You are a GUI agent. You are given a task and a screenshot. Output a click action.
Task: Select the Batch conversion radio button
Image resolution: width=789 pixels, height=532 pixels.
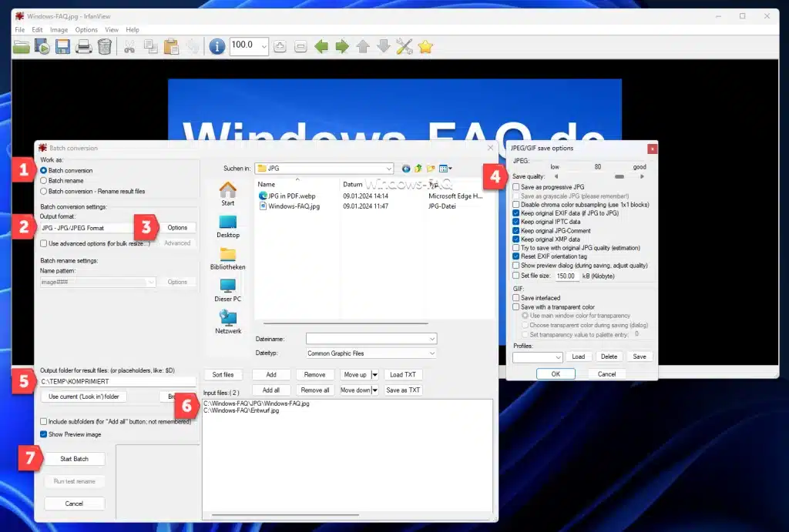(44, 170)
